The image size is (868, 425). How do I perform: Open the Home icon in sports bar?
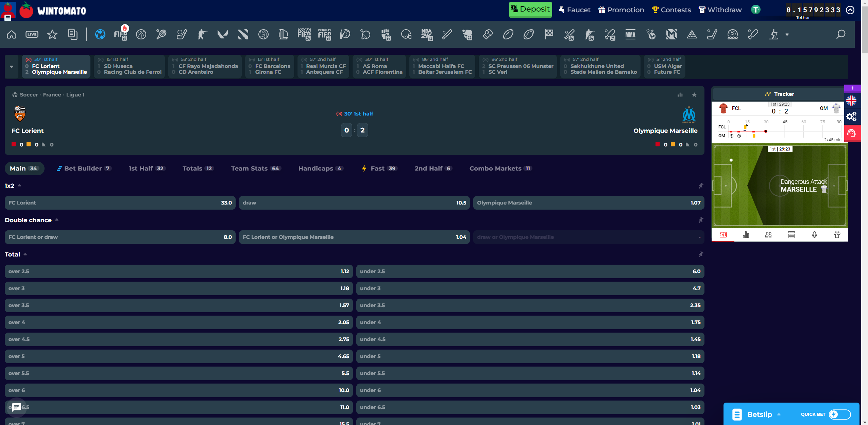coord(12,34)
